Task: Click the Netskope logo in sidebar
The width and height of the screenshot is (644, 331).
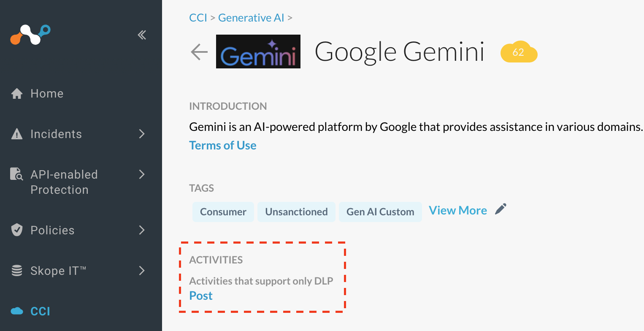Action: click(30, 35)
